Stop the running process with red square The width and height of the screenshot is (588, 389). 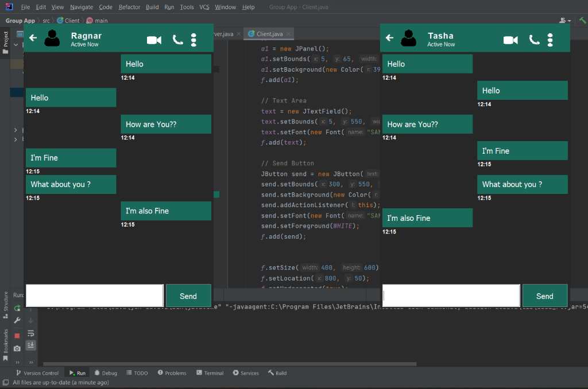(x=17, y=336)
